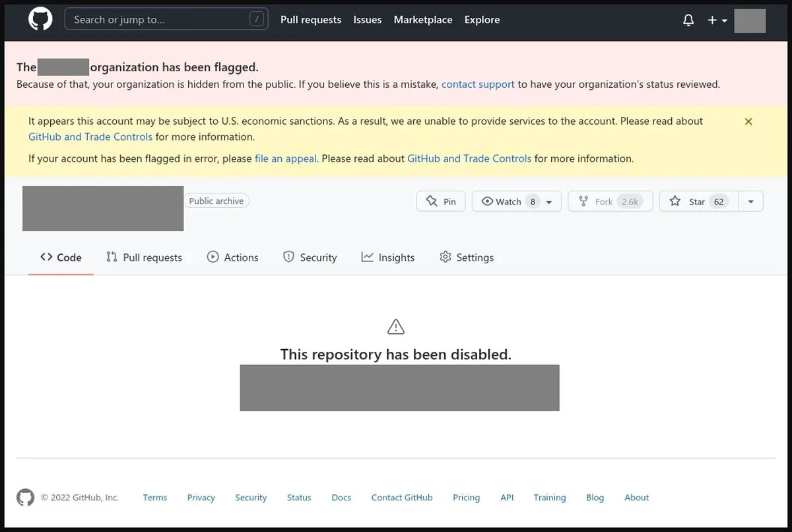
Task: Click your profile avatar in the top bar
Action: pyautogui.click(x=750, y=20)
